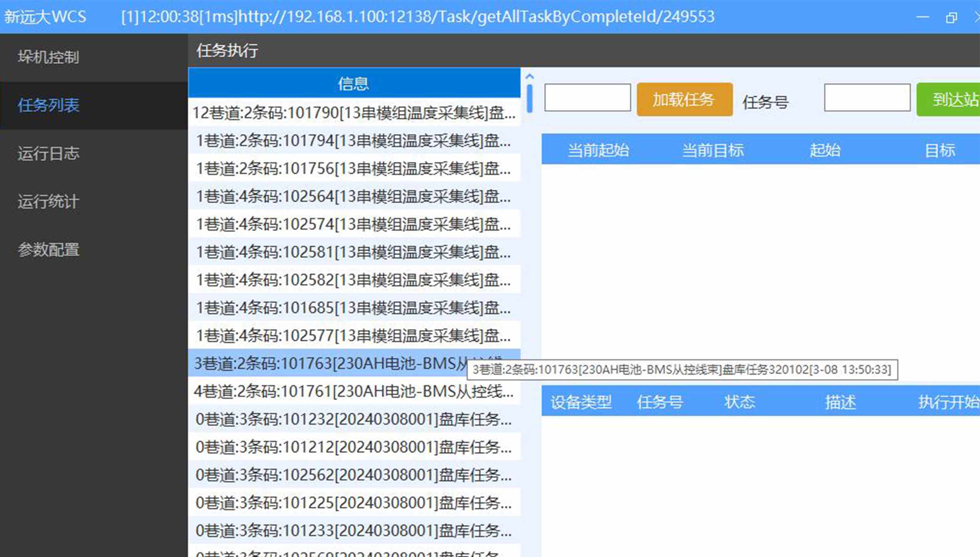The height and width of the screenshot is (557, 980).
Task: Open the 运行日志 log view
Action: point(49,153)
